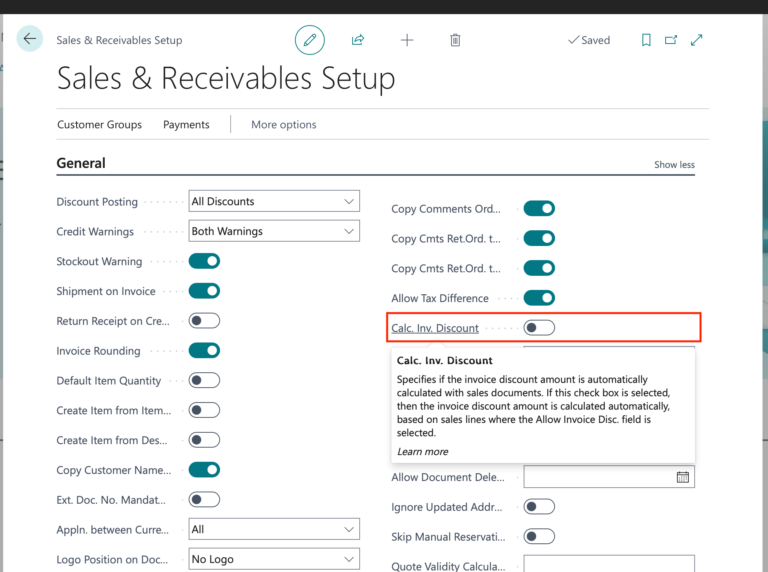Image resolution: width=768 pixels, height=572 pixels.
Task: Click Show less in General section
Action: pos(674,165)
